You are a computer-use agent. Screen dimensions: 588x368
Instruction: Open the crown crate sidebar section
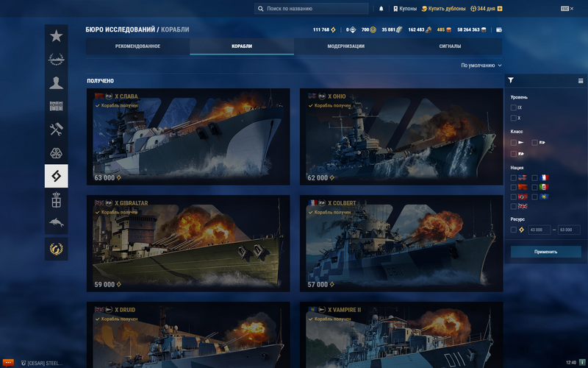pyautogui.click(x=57, y=199)
